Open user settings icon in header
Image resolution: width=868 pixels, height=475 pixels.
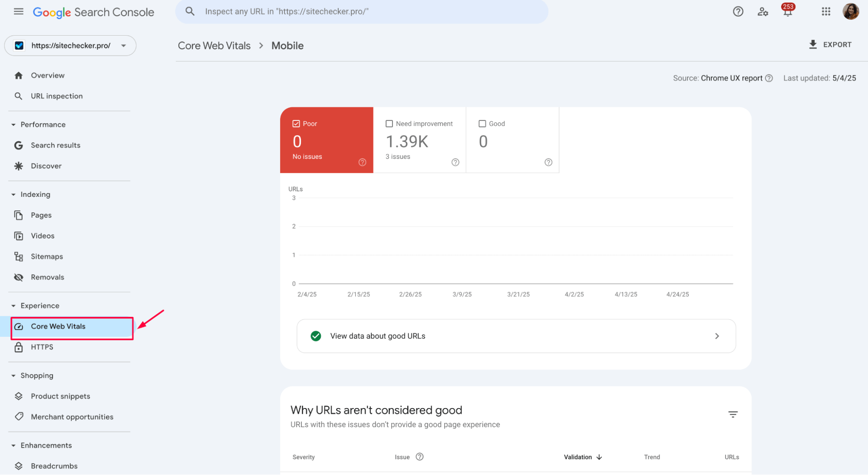[762, 12]
